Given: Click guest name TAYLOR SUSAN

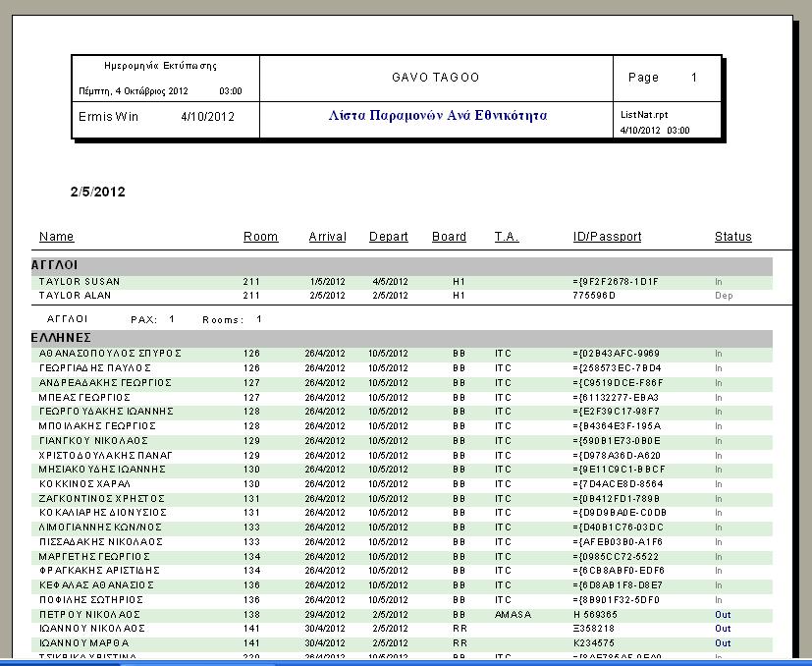Looking at the screenshot, I should [x=80, y=282].
